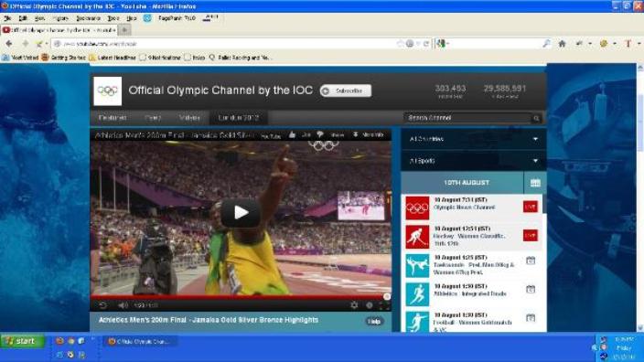Switch to the London 2012 channel tab

[238, 118]
